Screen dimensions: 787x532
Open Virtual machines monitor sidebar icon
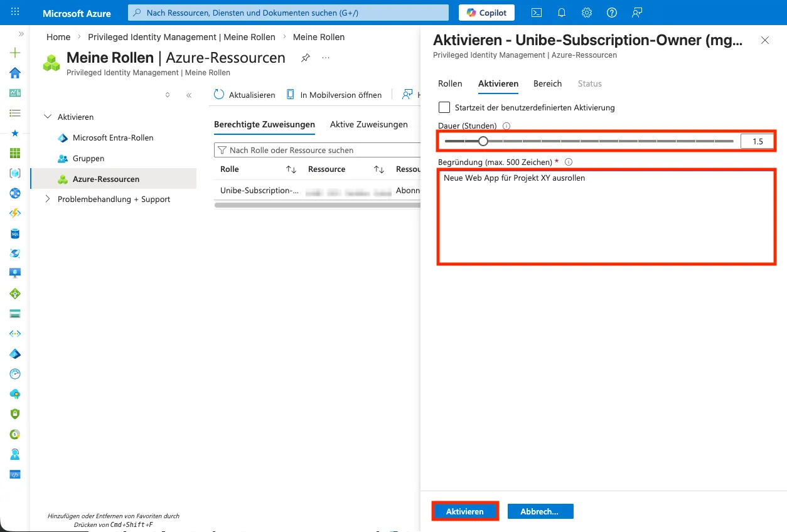(x=15, y=273)
